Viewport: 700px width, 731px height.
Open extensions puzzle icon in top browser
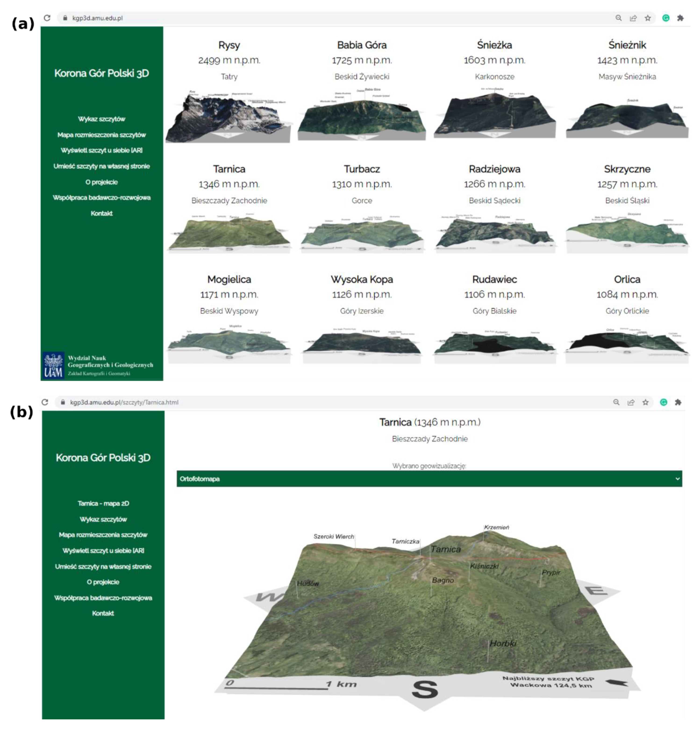[x=680, y=18]
